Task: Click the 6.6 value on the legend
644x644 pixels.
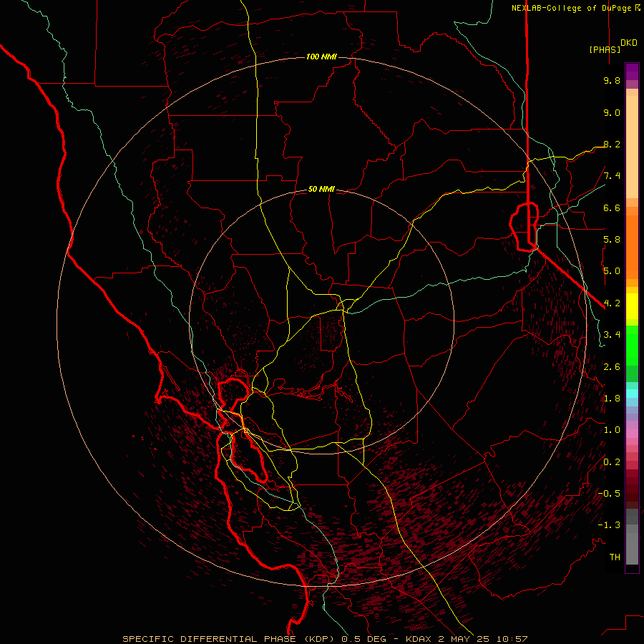Action: (612, 208)
